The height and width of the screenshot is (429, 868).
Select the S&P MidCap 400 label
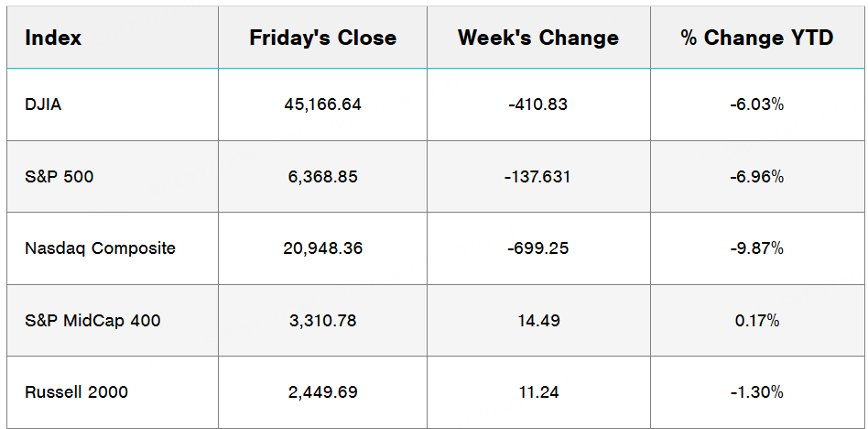tap(92, 320)
